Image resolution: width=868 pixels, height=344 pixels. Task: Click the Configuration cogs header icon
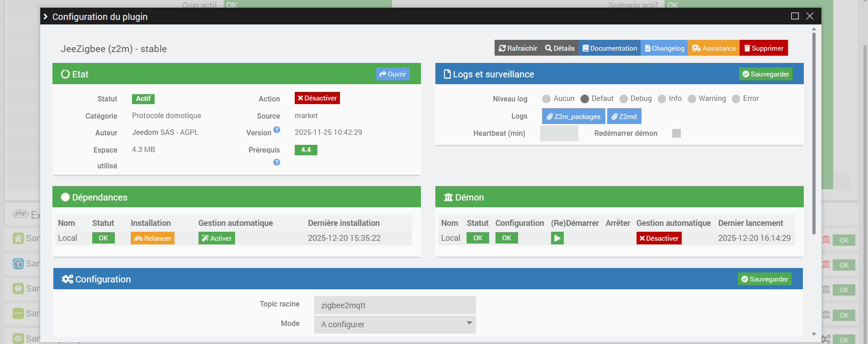click(x=67, y=279)
